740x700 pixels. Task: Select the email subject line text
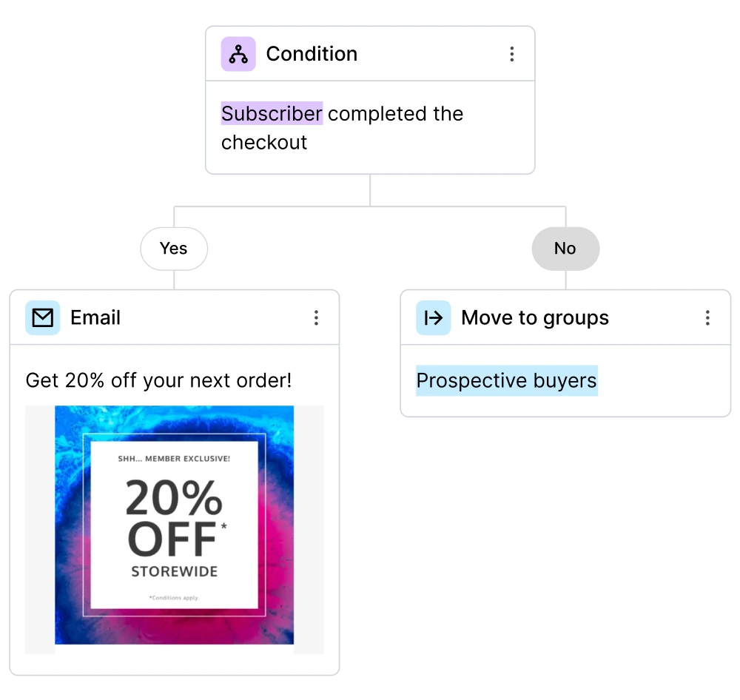pyautogui.click(x=158, y=381)
